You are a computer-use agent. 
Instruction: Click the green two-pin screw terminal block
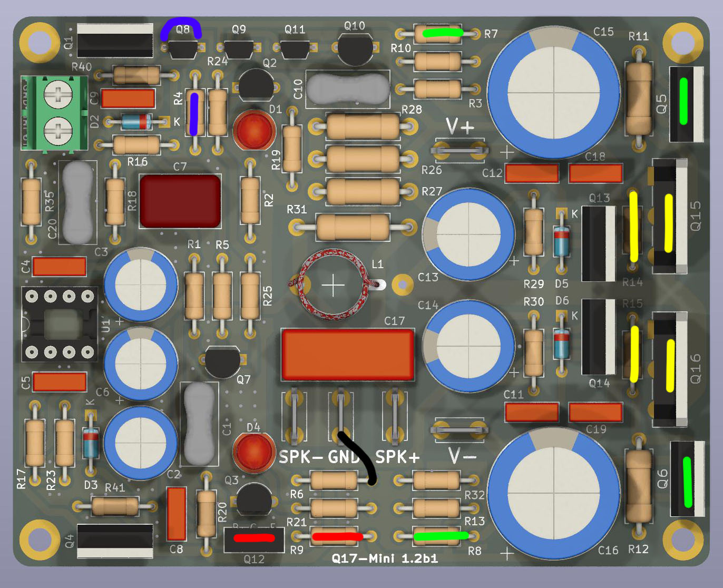pos(54,113)
